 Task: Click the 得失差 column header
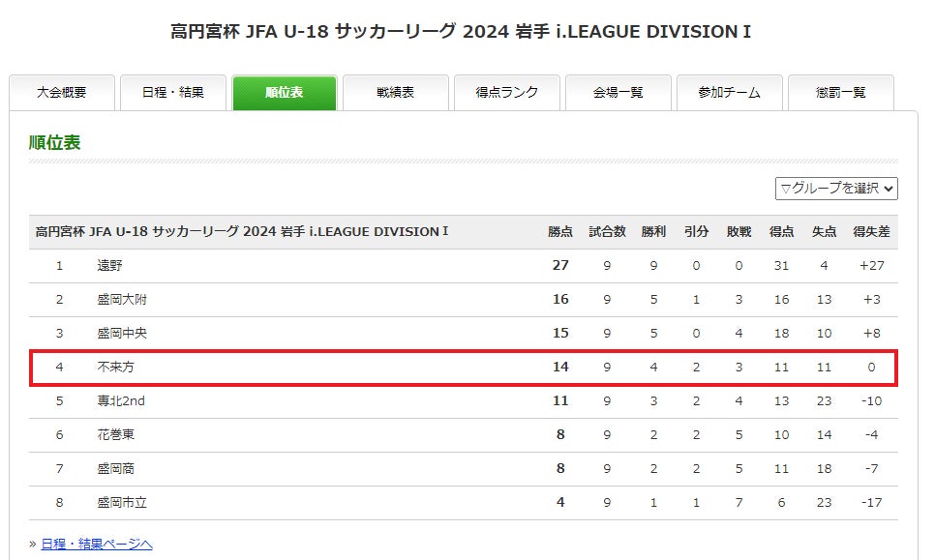pyautogui.click(x=871, y=232)
